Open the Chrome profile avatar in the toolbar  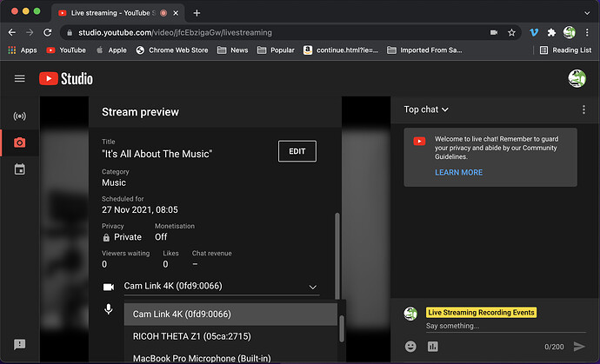[x=570, y=32]
